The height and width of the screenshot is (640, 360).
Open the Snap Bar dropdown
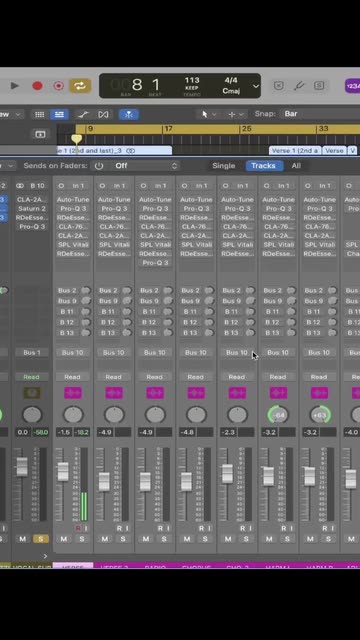coord(320,114)
